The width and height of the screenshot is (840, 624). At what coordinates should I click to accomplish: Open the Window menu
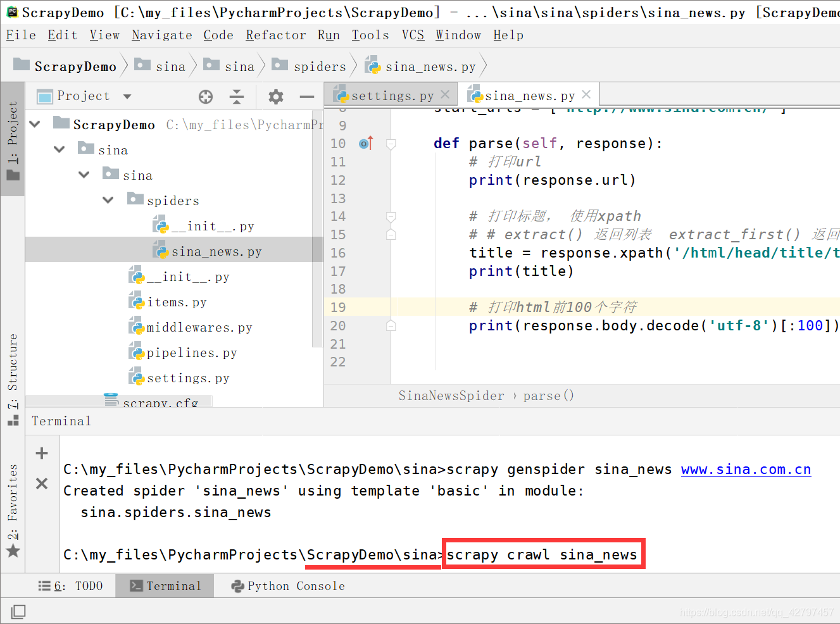(458, 35)
